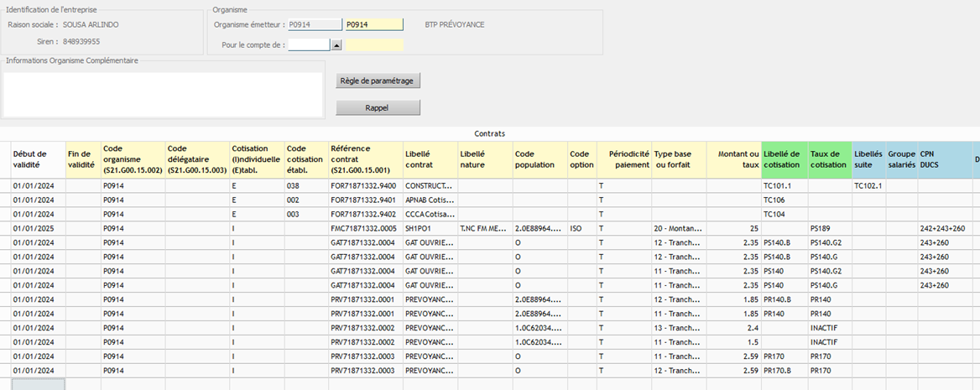This screenshot has width=980, height=390.
Task: Click the amount cell showing 25
Action: point(734,229)
